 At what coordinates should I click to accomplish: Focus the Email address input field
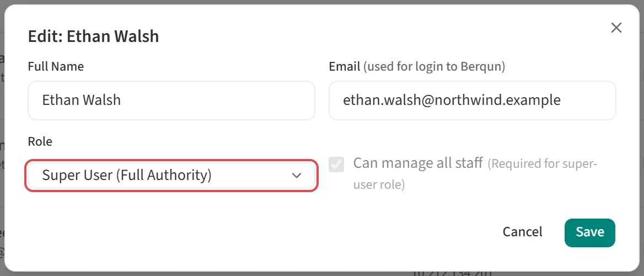pyautogui.click(x=473, y=100)
